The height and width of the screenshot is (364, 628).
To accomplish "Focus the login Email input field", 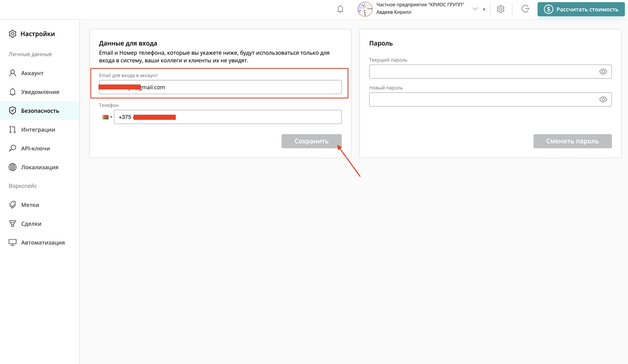I will [x=220, y=87].
